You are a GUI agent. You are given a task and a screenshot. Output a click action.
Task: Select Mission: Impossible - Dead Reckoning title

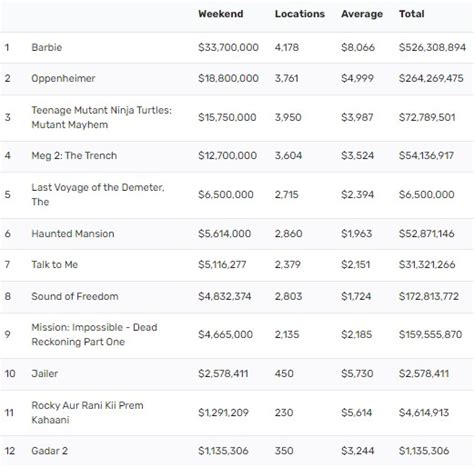(x=94, y=335)
